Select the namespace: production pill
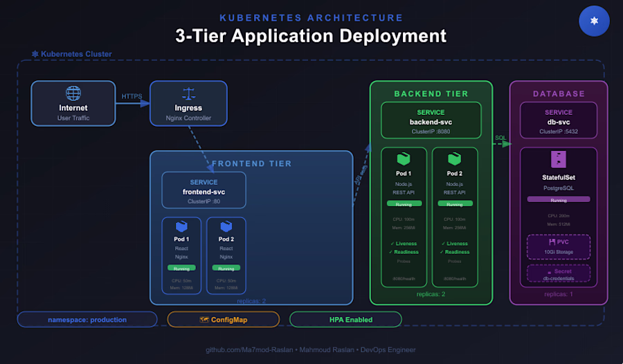 click(87, 320)
